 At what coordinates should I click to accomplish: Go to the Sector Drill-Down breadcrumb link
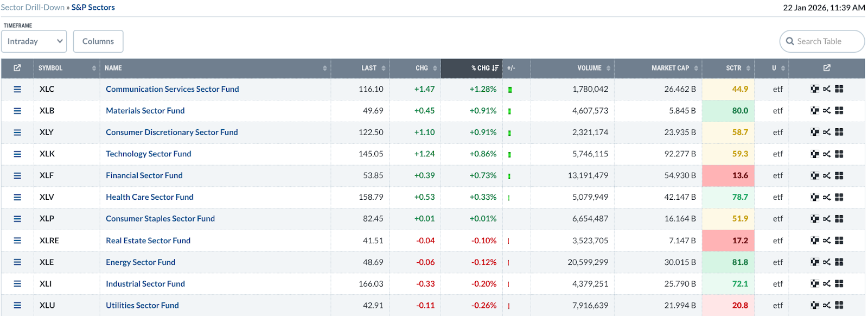pos(33,8)
